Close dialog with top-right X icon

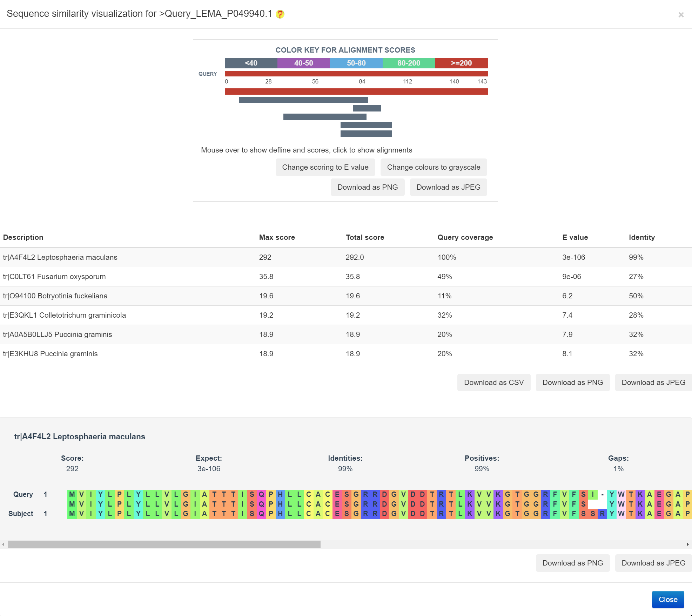click(x=681, y=15)
